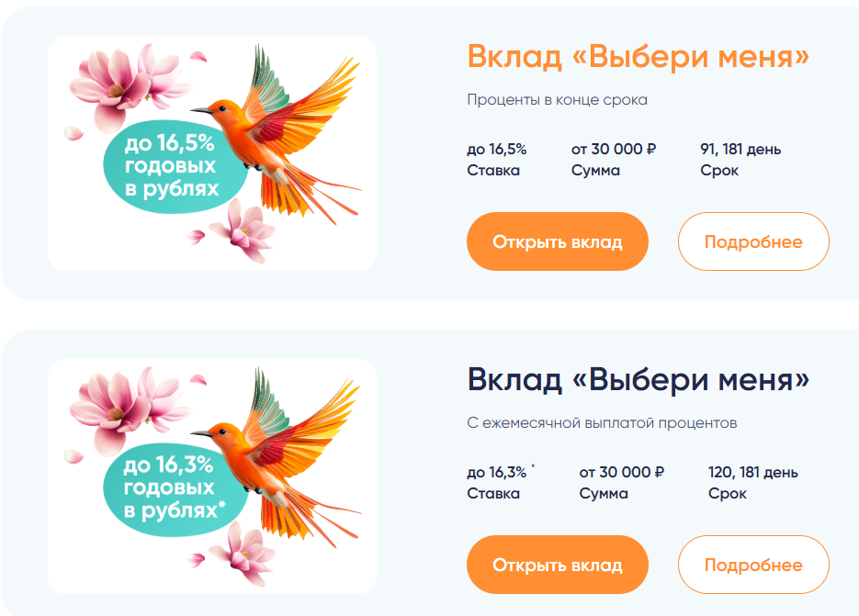Click the «91, 181 день» term text

click(740, 150)
